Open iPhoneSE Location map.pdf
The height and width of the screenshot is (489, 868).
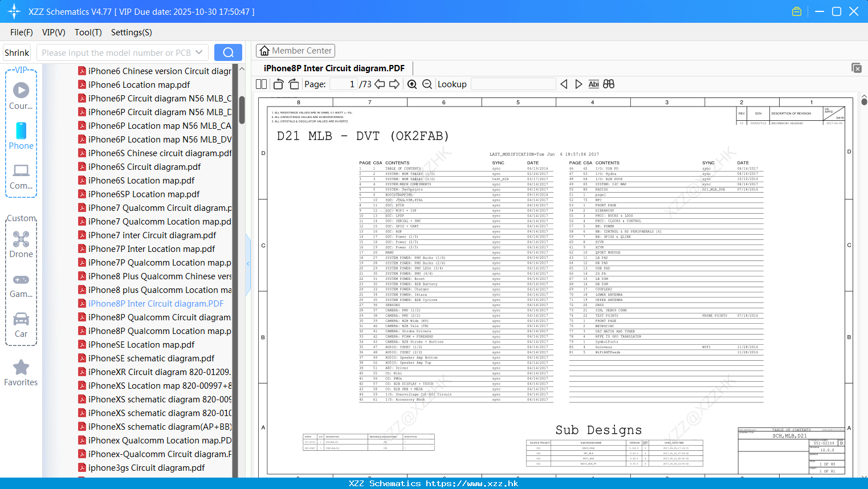pyautogui.click(x=141, y=345)
